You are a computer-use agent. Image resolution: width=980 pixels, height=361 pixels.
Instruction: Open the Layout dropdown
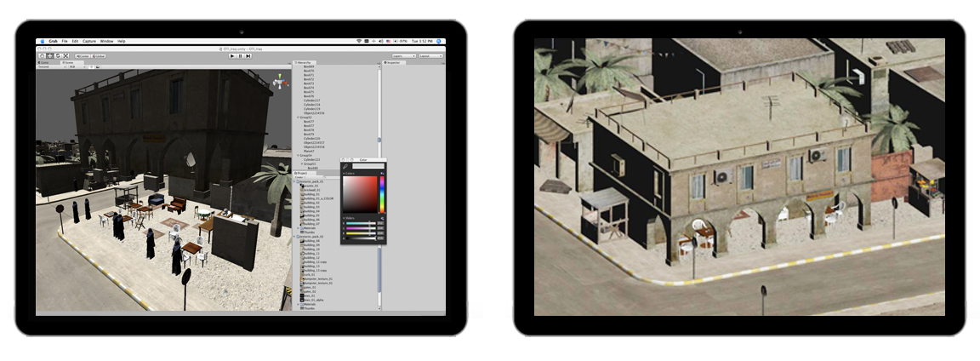click(430, 56)
